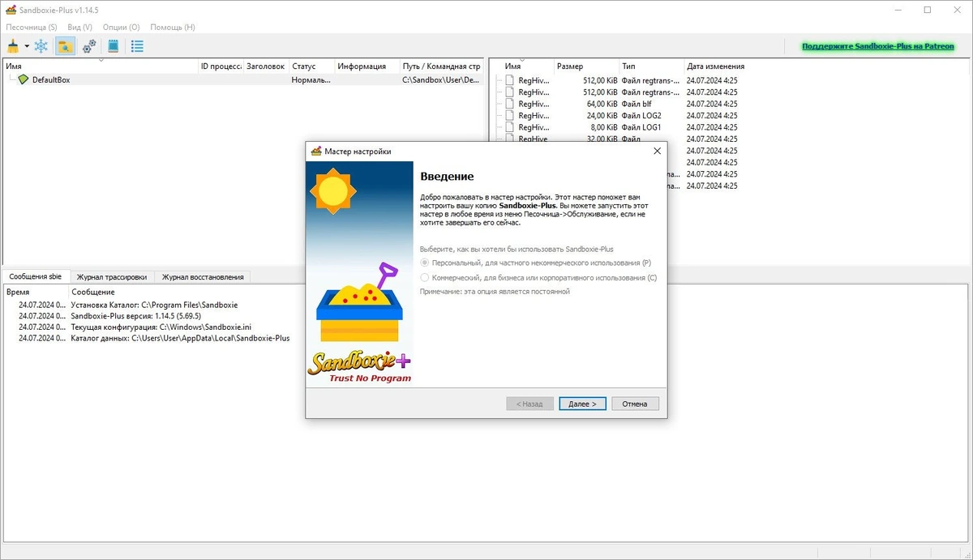Click the Время column header in messages
This screenshot has width=973, height=560.
[x=36, y=292]
